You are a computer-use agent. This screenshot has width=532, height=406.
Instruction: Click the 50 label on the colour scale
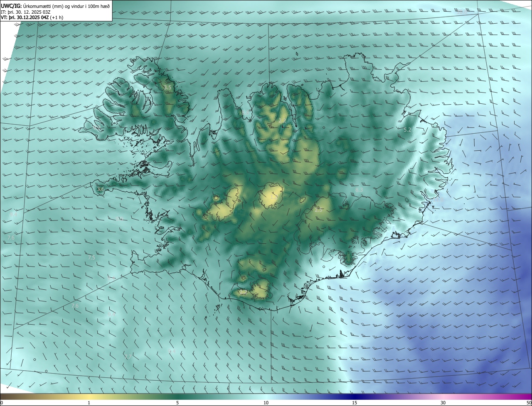[x=529, y=403]
